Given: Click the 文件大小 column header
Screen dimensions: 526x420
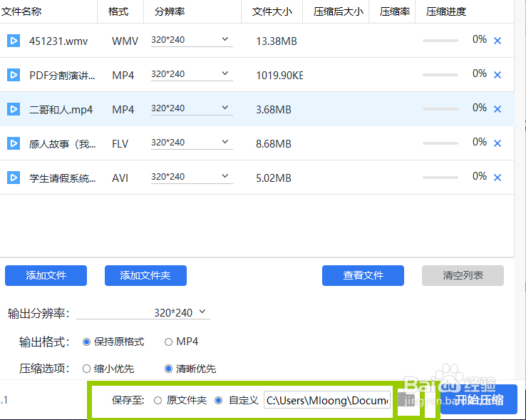Looking at the screenshot, I should click(272, 11).
